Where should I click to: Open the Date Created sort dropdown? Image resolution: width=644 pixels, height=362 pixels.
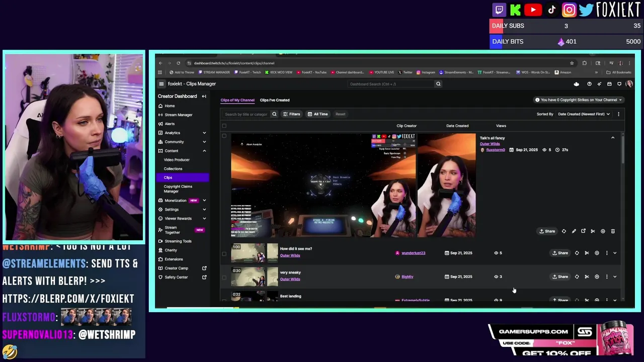(584, 114)
